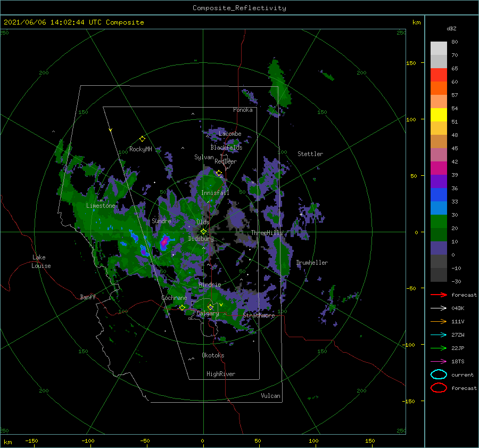This screenshot has height=448, width=479.
Task: Click the red 60-65 dBZ swatch
Action: 439,75
